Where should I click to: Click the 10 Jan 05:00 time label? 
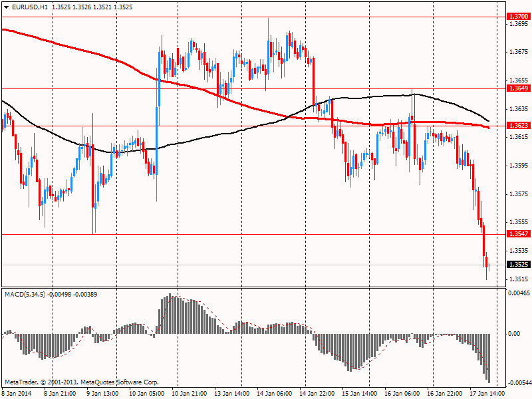click(146, 393)
